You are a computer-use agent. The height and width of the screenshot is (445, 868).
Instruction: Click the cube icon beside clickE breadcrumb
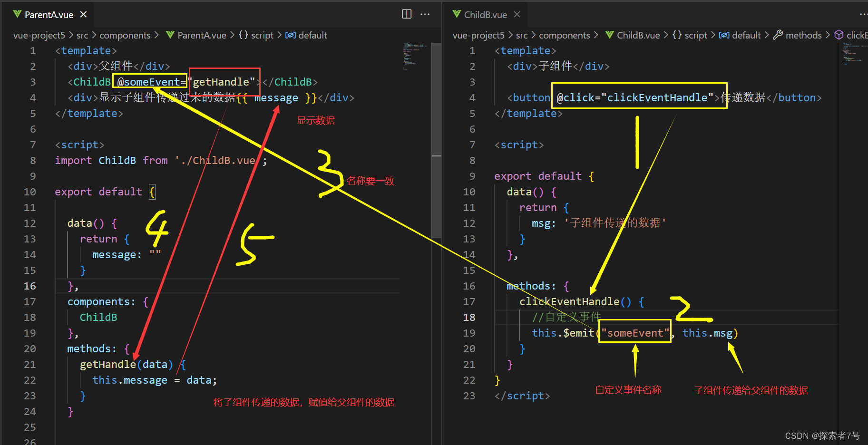(839, 35)
